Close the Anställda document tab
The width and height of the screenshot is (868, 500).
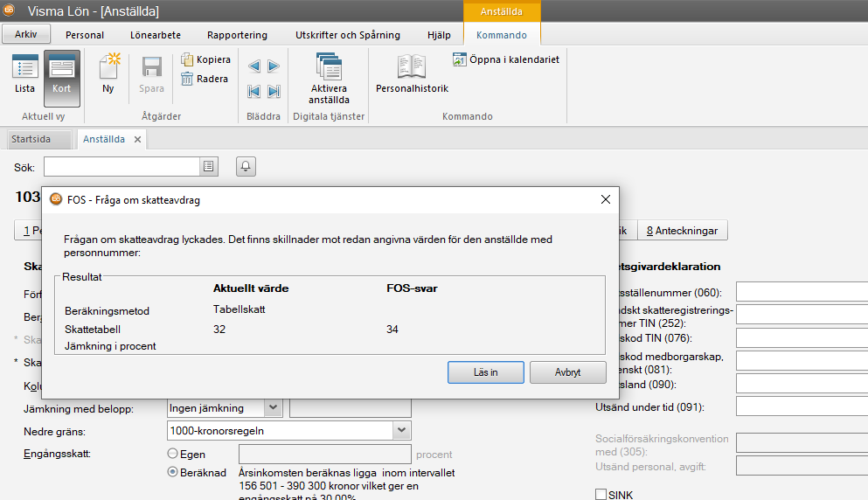click(137, 140)
